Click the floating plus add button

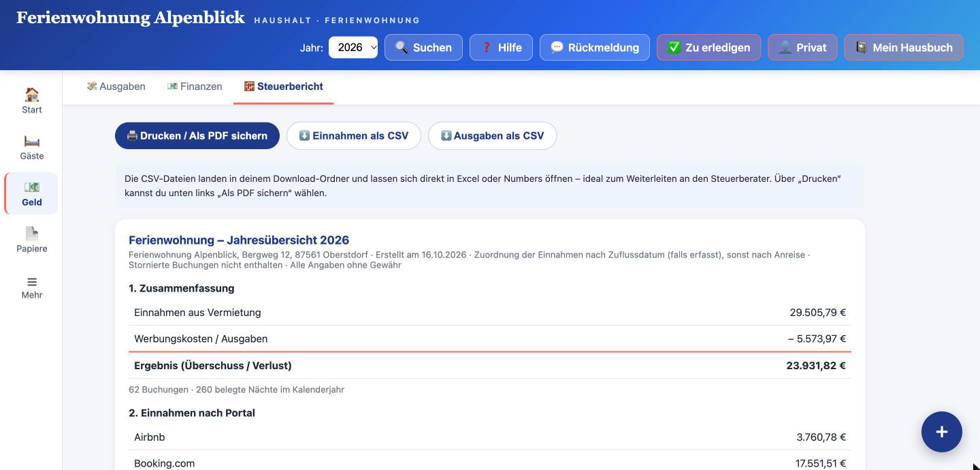[941, 432]
